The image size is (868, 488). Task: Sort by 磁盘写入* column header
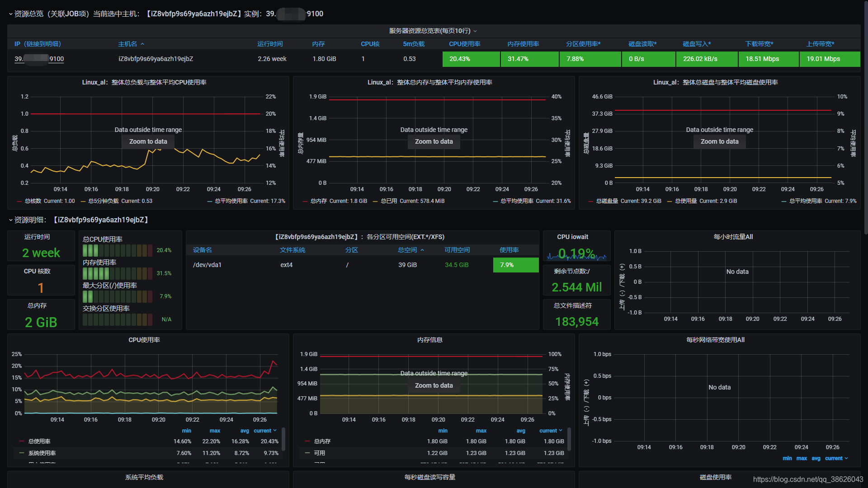click(697, 44)
